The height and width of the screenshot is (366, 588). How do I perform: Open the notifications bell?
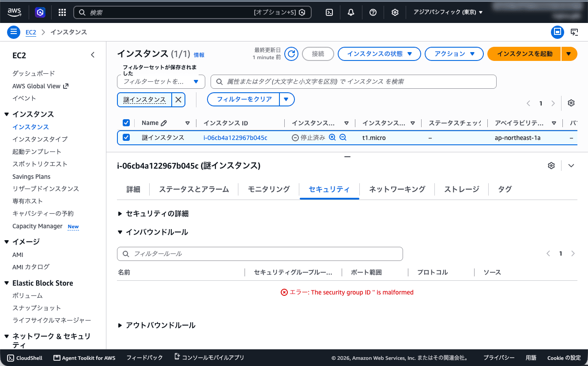pyautogui.click(x=351, y=12)
